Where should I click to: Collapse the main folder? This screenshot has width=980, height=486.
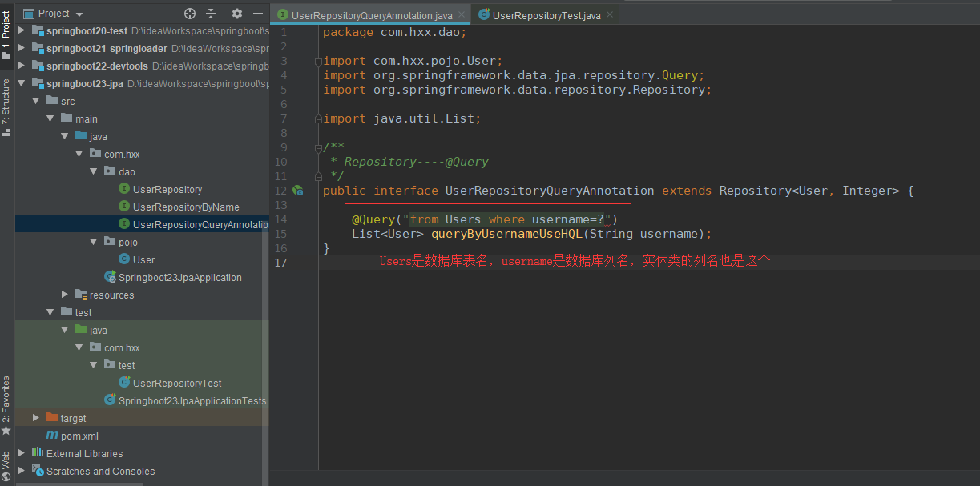50,118
